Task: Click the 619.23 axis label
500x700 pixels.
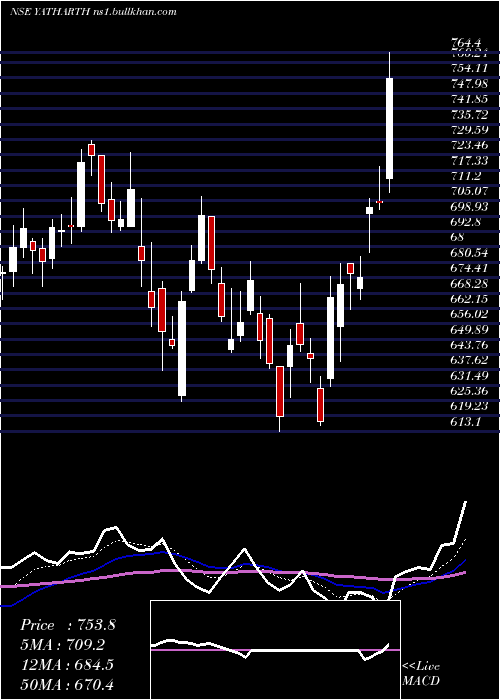Action: click(x=469, y=405)
